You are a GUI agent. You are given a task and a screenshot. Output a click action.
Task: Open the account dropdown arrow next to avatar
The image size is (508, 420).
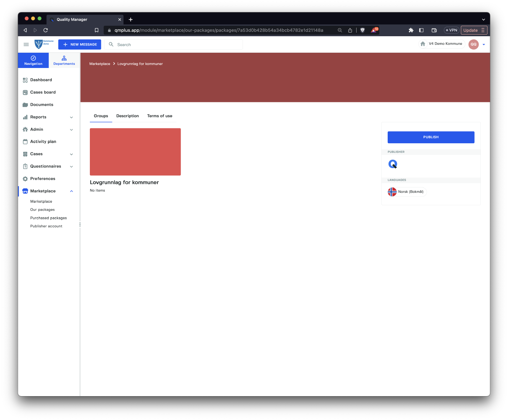pos(484,44)
